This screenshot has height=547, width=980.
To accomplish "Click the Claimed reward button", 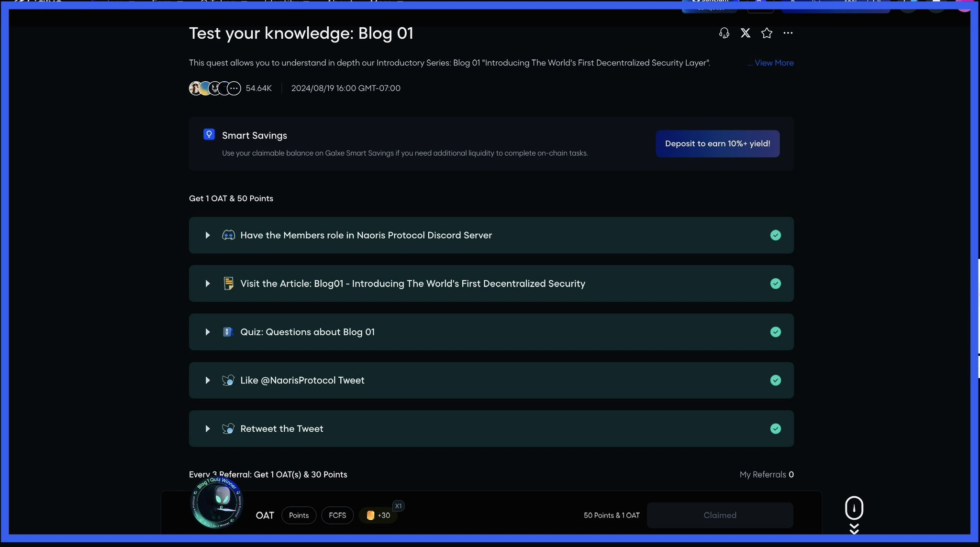I will pyautogui.click(x=720, y=515).
